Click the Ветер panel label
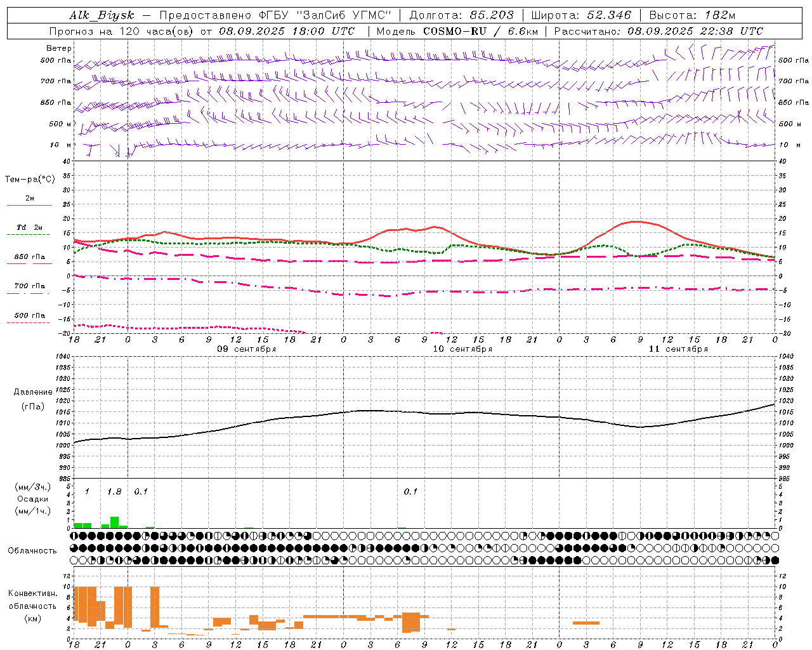 tap(59, 48)
